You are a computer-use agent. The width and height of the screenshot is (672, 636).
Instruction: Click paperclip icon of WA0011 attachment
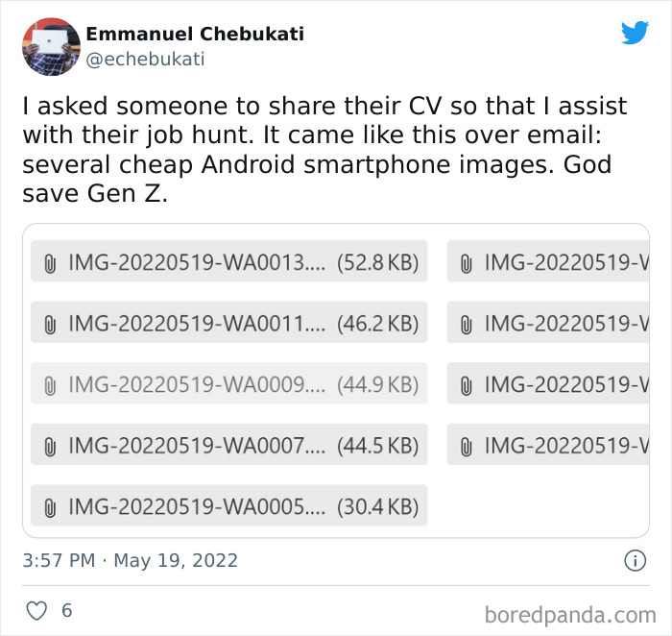50,324
